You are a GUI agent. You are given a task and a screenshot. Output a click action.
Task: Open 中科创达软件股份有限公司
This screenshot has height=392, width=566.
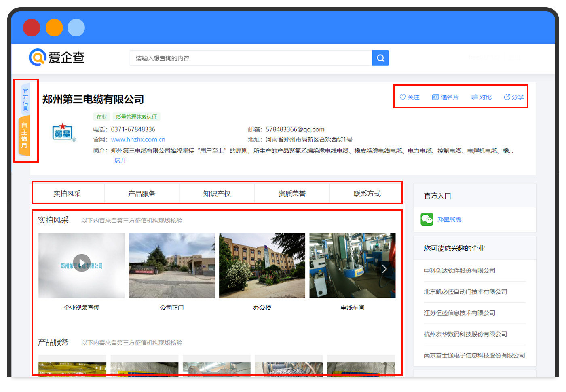pyautogui.click(x=460, y=270)
